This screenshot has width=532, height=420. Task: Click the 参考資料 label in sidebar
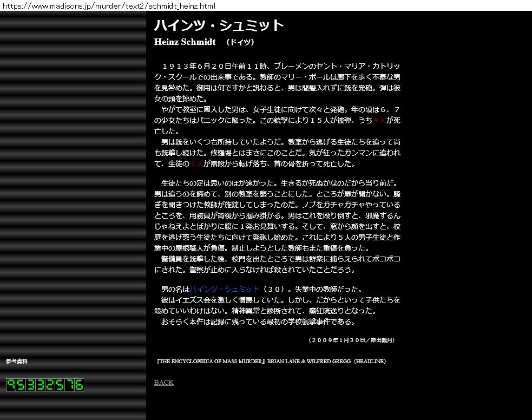[x=17, y=361]
